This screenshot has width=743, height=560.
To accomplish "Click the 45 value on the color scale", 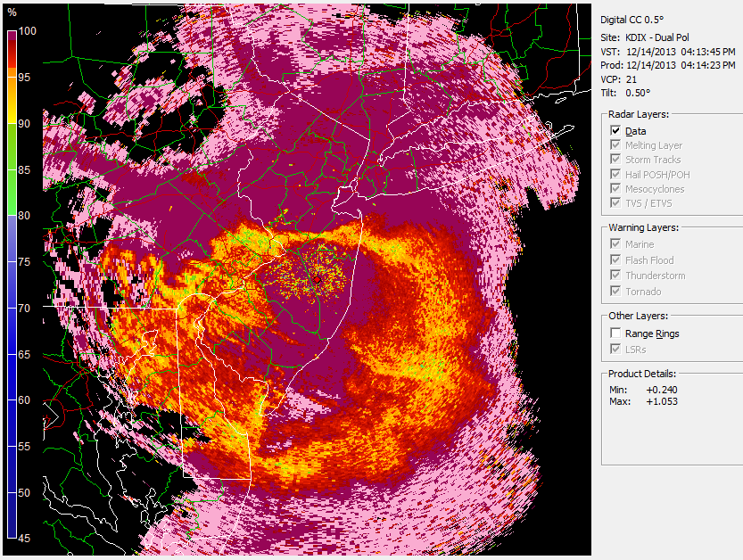I will 24,539.
